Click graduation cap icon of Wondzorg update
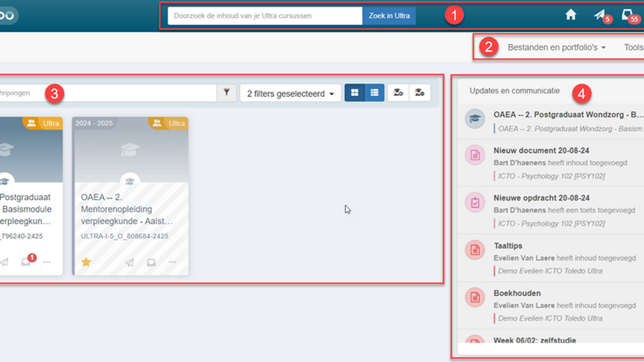The width and height of the screenshot is (644, 362). click(475, 118)
